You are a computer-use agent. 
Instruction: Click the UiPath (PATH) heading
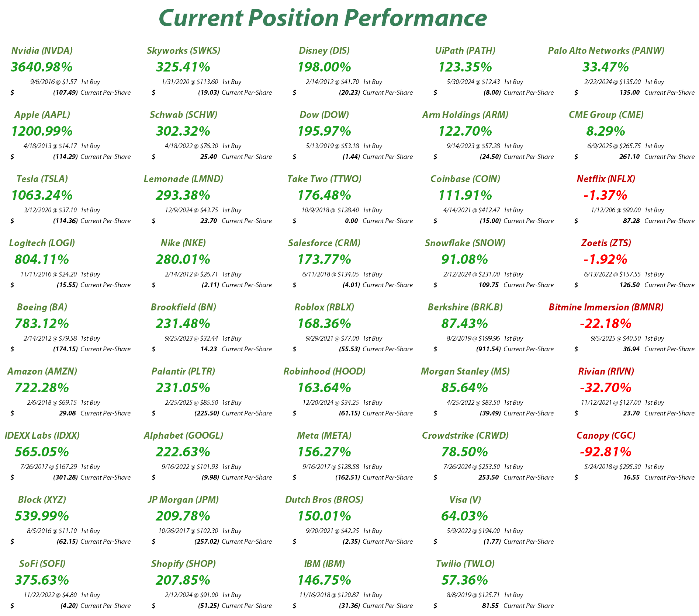465,51
